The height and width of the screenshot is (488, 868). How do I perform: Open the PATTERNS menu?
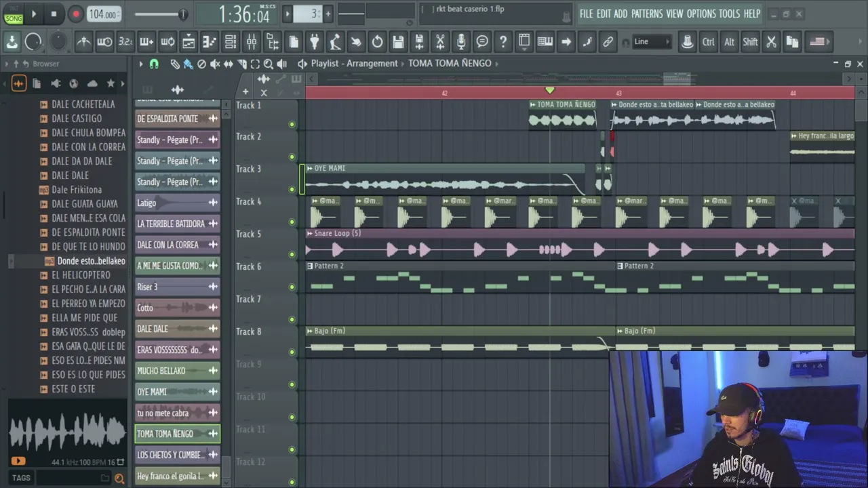pos(647,14)
